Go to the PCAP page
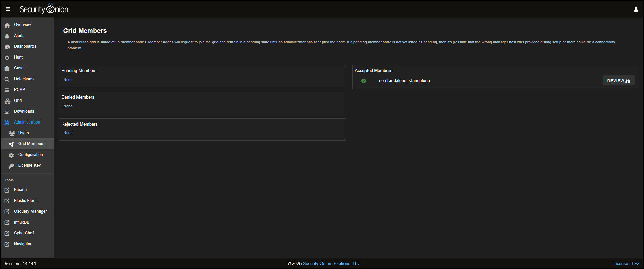This screenshot has height=269, width=644. tap(19, 90)
